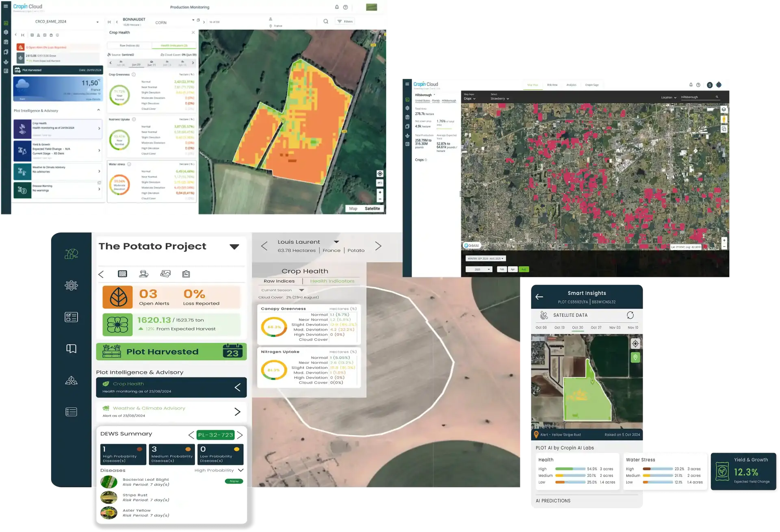
Task: Open the Risk View tab
Action: pyautogui.click(x=552, y=85)
